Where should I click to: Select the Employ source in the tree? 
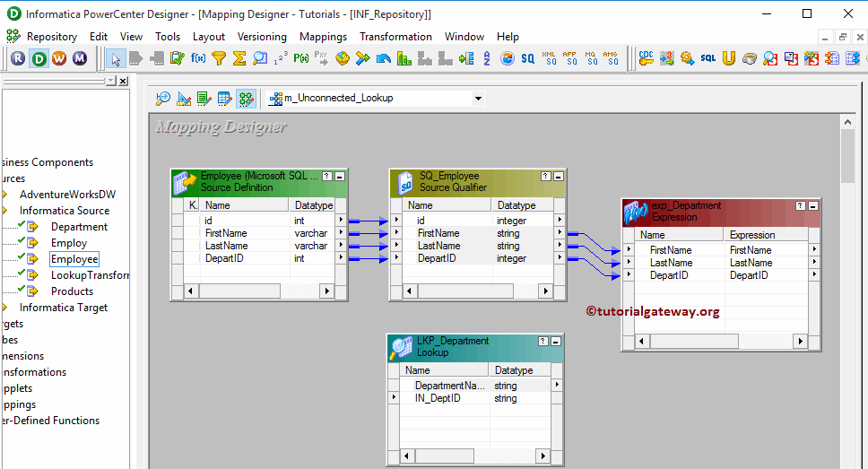pyautogui.click(x=69, y=242)
